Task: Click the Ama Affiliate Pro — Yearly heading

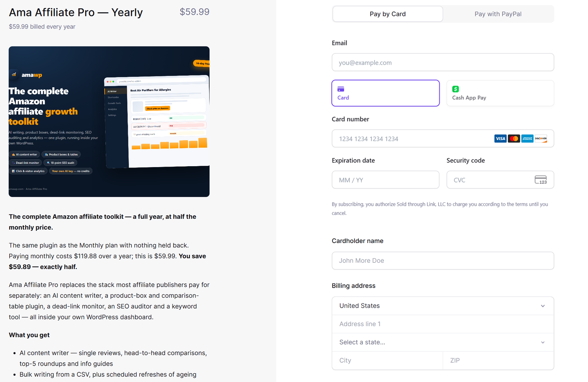Action: click(x=76, y=13)
